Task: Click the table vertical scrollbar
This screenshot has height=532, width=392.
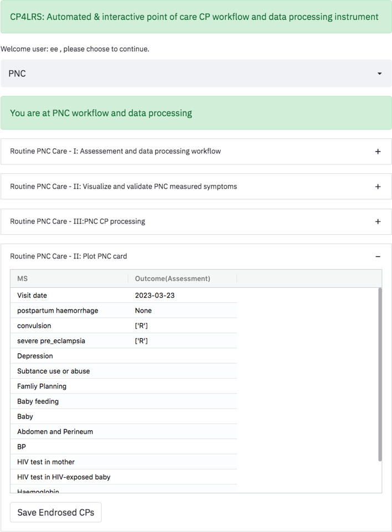Action: pos(380,374)
